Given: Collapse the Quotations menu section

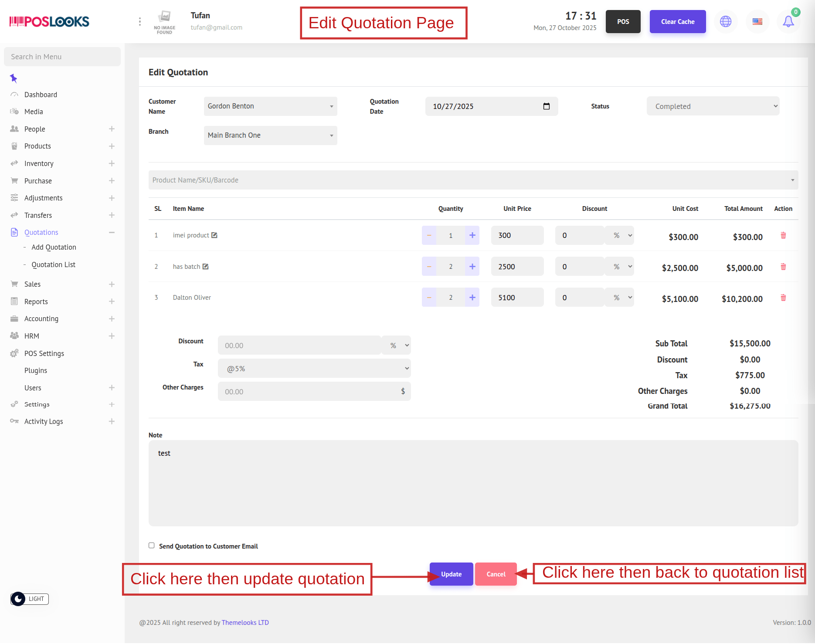Looking at the screenshot, I should [112, 232].
